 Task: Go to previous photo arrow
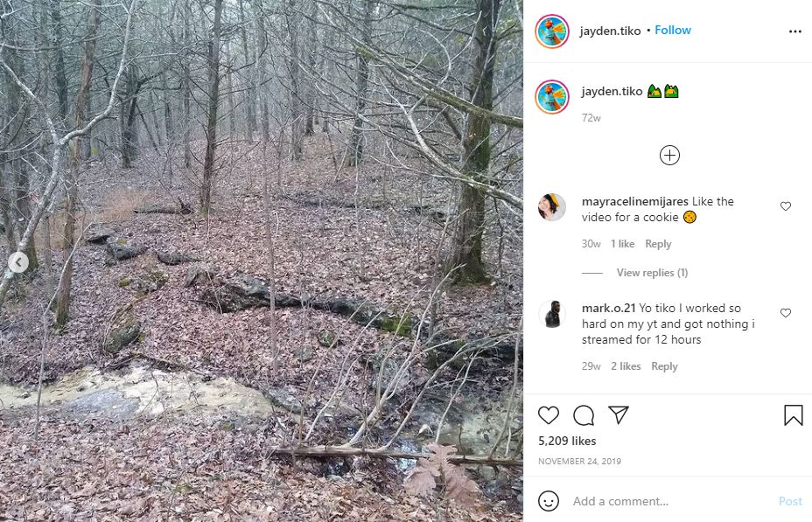(x=18, y=262)
